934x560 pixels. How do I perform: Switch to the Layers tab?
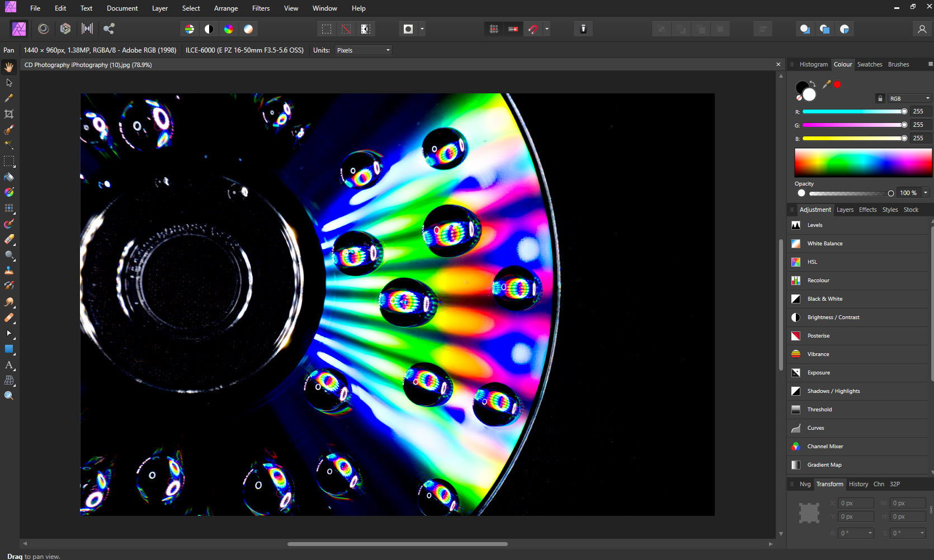pyautogui.click(x=845, y=210)
